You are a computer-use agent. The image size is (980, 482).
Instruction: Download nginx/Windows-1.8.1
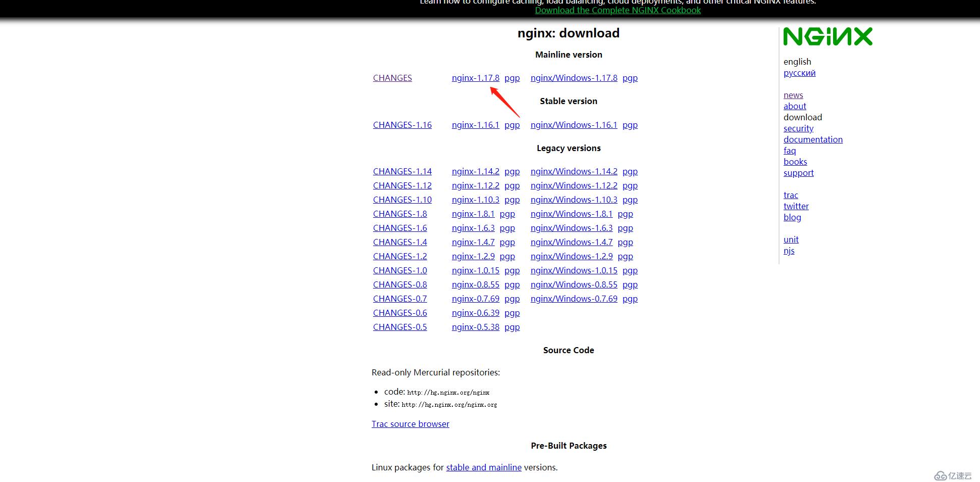pos(572,214)
